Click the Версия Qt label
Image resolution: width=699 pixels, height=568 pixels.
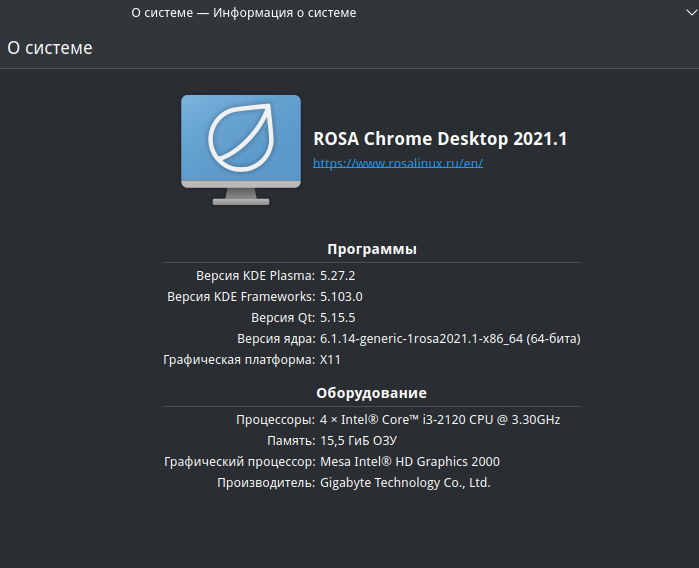pos(283,317)
